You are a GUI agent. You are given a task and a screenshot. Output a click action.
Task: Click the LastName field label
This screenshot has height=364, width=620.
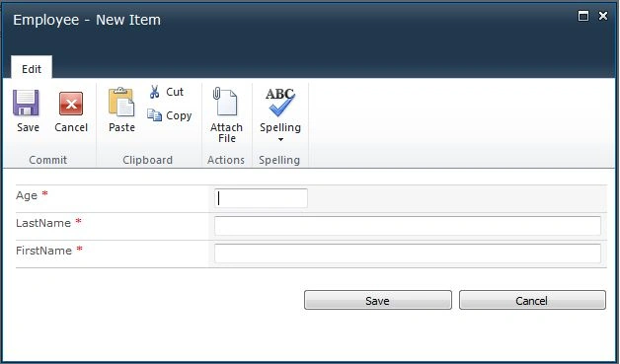[x=43, y=223]
